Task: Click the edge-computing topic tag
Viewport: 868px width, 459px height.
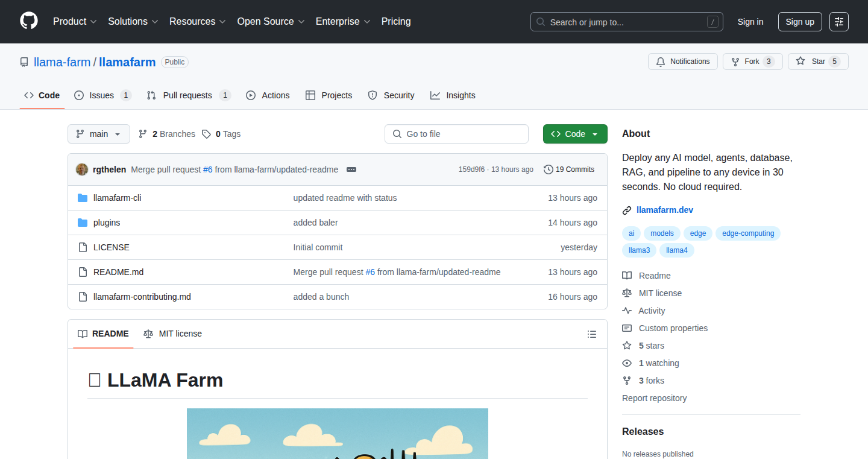Action: (x=748, y=233)
